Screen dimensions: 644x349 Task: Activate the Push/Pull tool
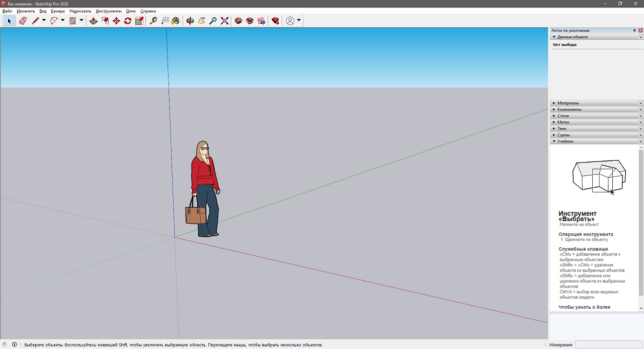tap(93, 21)
